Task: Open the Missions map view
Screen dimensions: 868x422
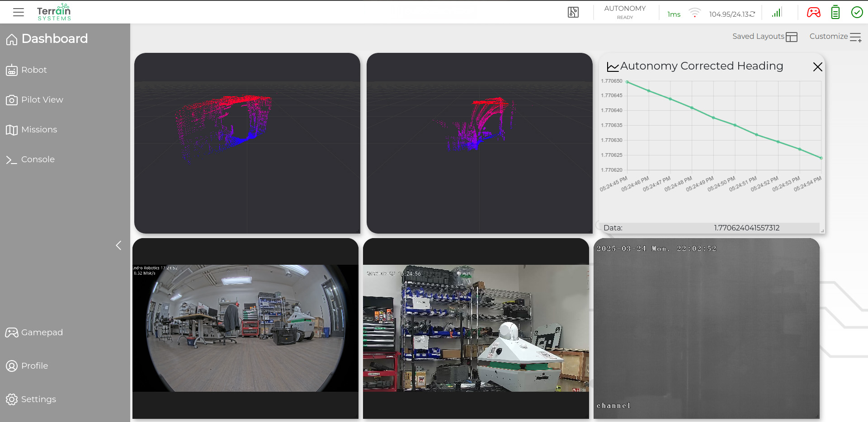Action: click(39, 130)
